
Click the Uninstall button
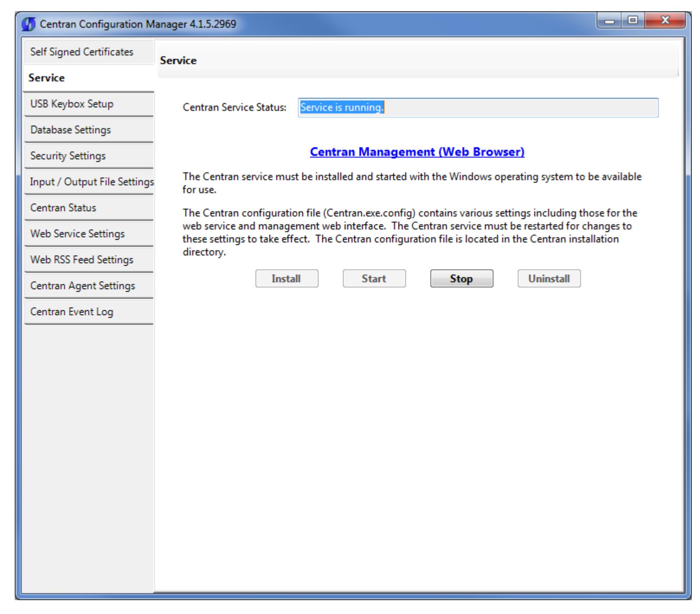(x=549, y=279)
